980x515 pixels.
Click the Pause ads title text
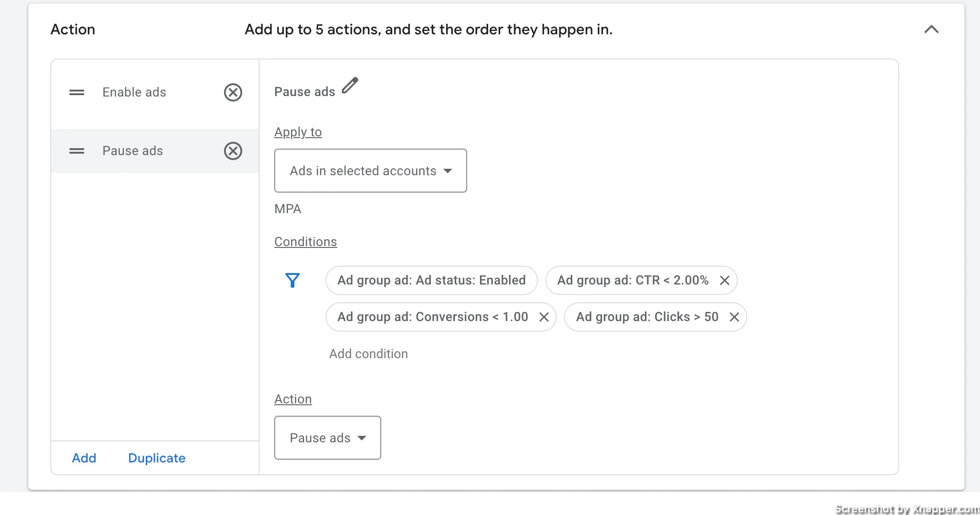tap(304, 92)
